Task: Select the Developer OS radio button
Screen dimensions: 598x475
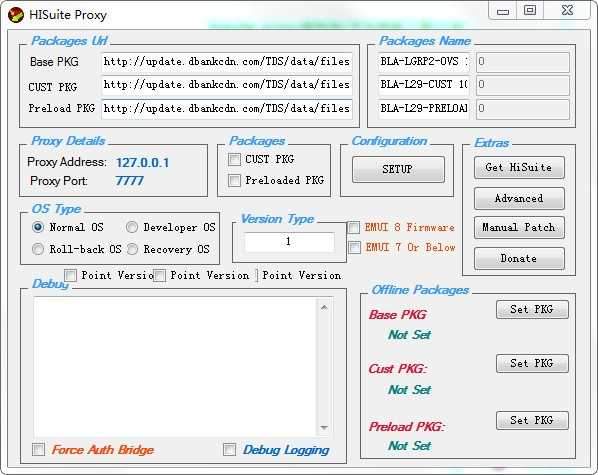Action: (x=132, y=227)
